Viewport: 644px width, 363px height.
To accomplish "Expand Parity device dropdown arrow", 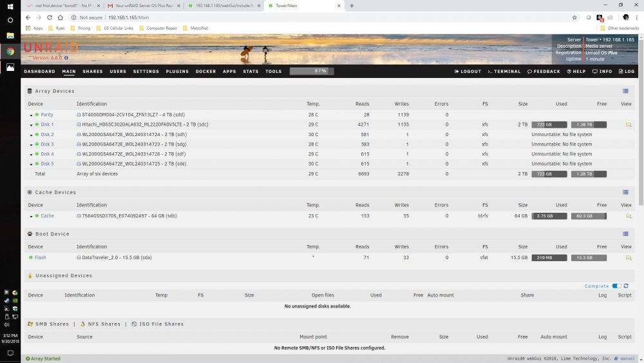I will click(31, 115).
